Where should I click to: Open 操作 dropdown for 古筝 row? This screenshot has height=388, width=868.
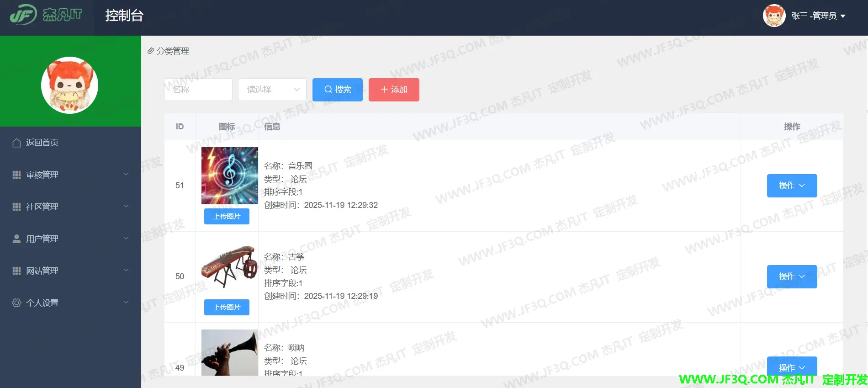coord(792,276)
